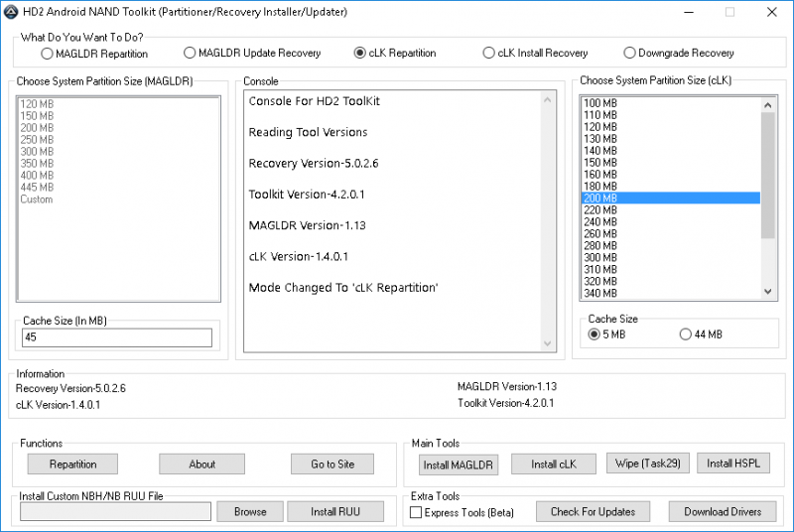Set cLK cache size to 44 MB

point(701,334)
